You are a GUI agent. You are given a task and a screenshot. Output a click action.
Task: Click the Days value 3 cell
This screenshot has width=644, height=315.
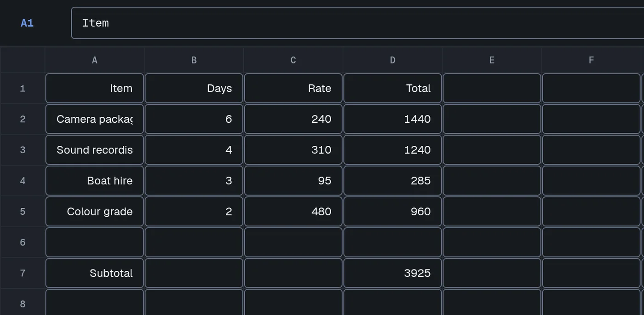[194, 181]
